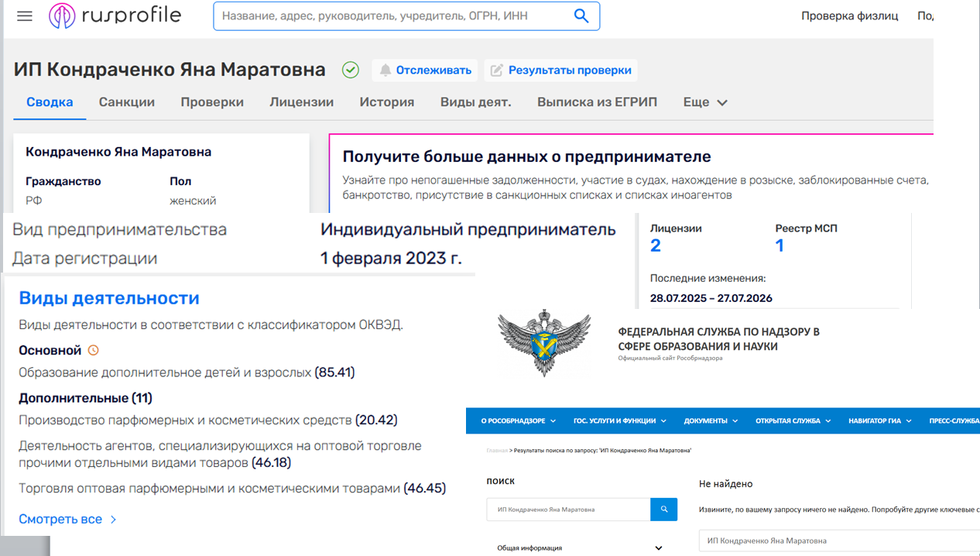
Task: Expand the О Рособрнадзоре menu
Action: click(x=519, y=420)
